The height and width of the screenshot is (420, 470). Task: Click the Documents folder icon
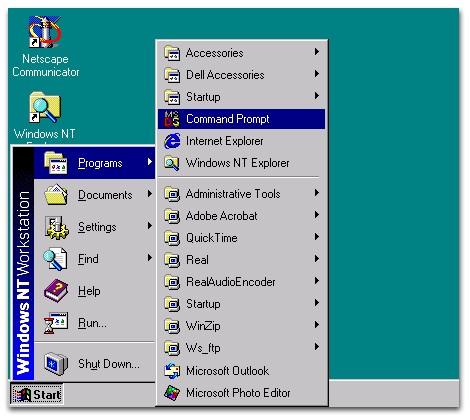(x=56, y=195)
